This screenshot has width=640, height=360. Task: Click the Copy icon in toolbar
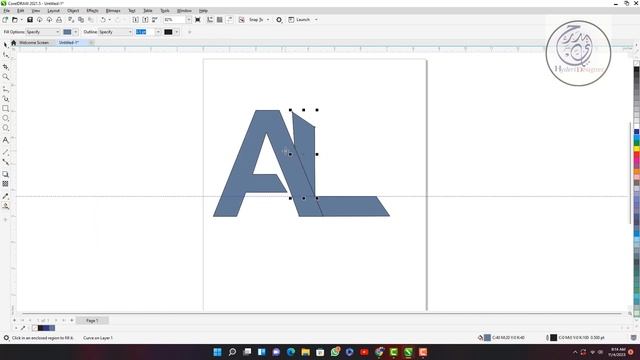(81, 20)
